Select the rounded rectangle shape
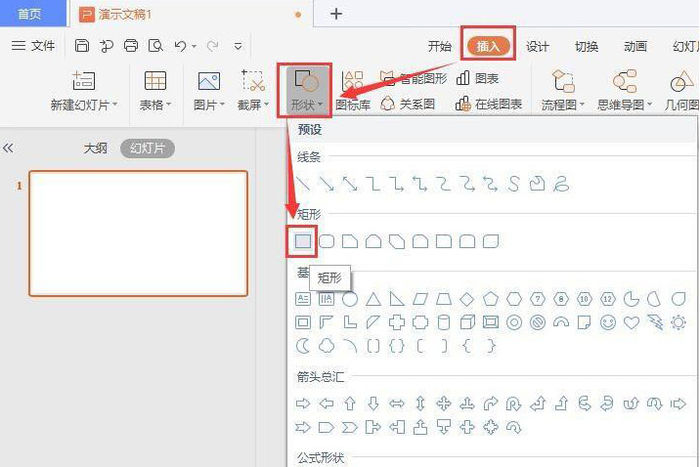This screenshot has width=700, height=467. coord(327,241)
